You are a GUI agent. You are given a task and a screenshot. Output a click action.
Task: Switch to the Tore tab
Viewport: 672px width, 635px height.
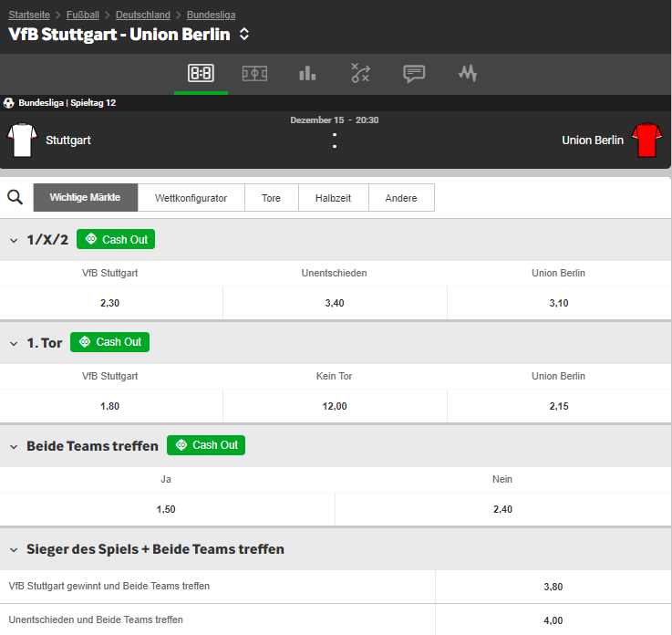(x=272, y=198)
